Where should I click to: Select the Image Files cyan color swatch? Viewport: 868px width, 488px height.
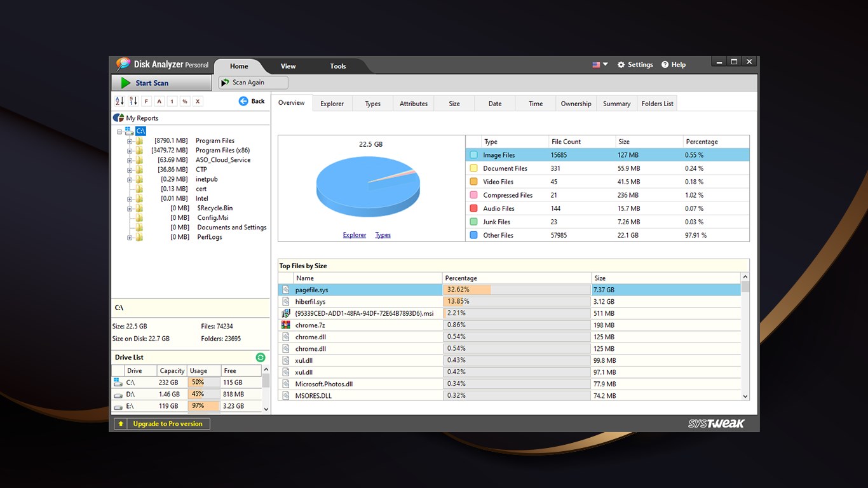[473, 155]
